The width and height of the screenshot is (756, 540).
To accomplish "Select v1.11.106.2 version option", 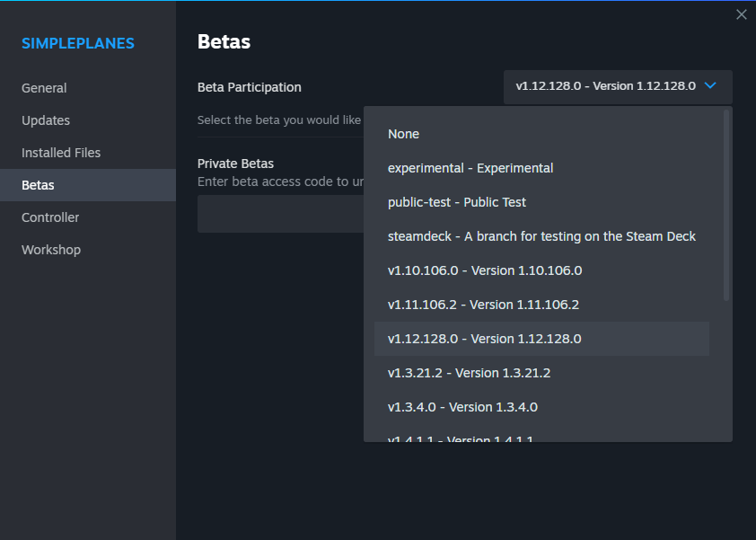I will pos(541,305).
